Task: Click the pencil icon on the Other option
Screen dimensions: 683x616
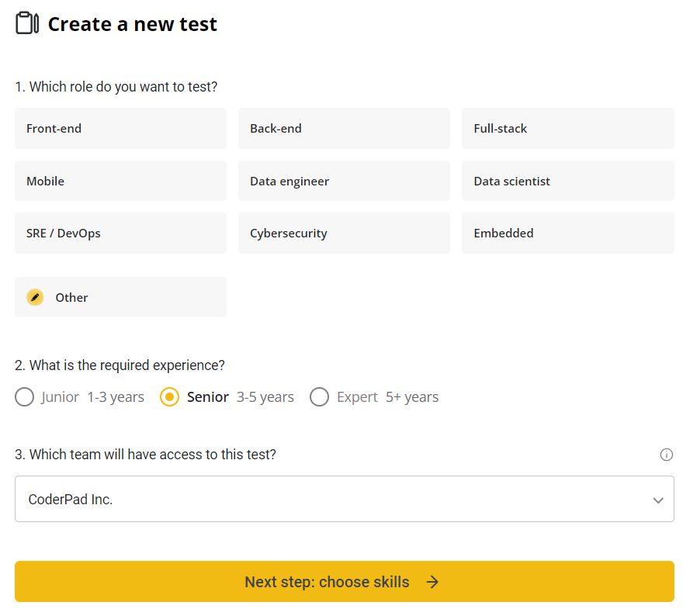Action: tap(35, 296)
